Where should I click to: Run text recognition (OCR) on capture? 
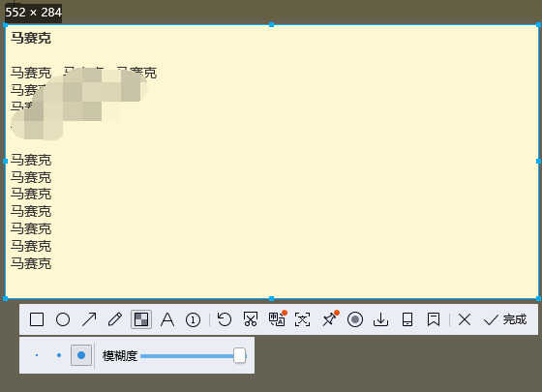[302, 319]
